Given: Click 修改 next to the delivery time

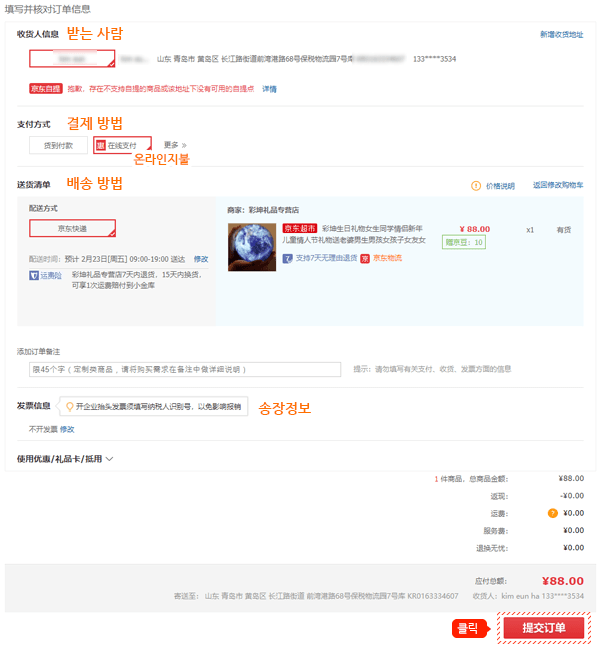Looking at the screenshot, I should tap(201, 259).
